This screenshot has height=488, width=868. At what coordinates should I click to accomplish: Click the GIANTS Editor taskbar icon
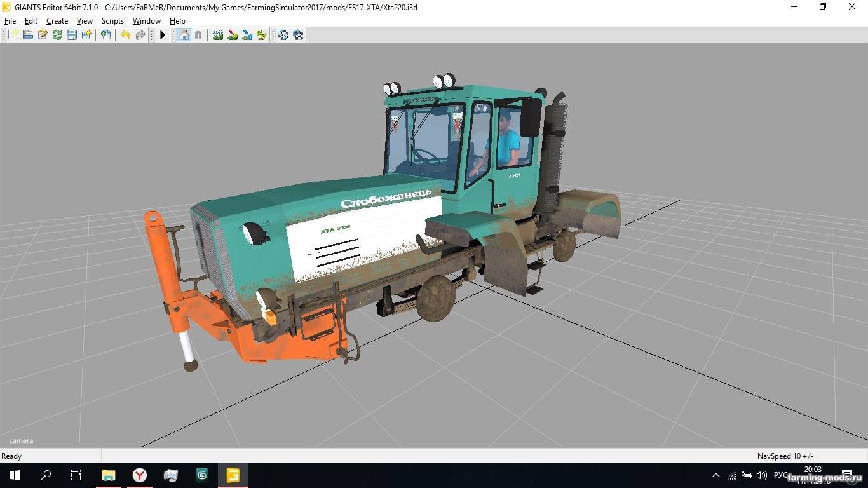pyautogui.click(x=233, y=475)
